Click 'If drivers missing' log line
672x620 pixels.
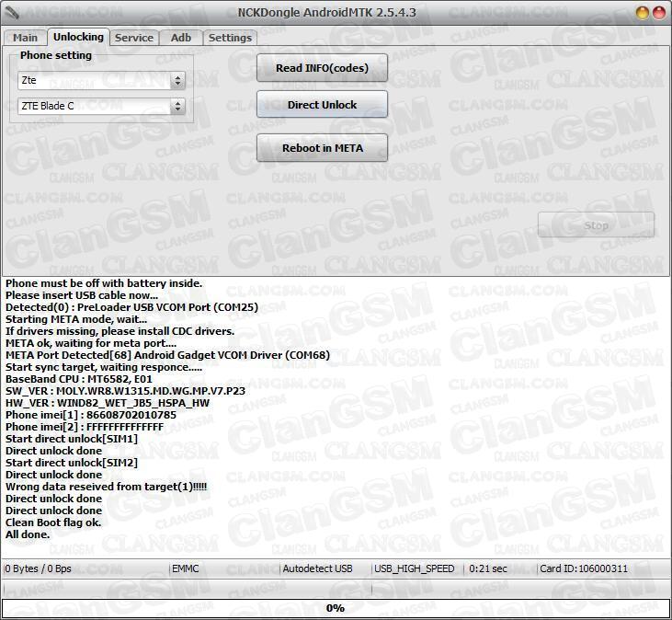click(120, 331)
